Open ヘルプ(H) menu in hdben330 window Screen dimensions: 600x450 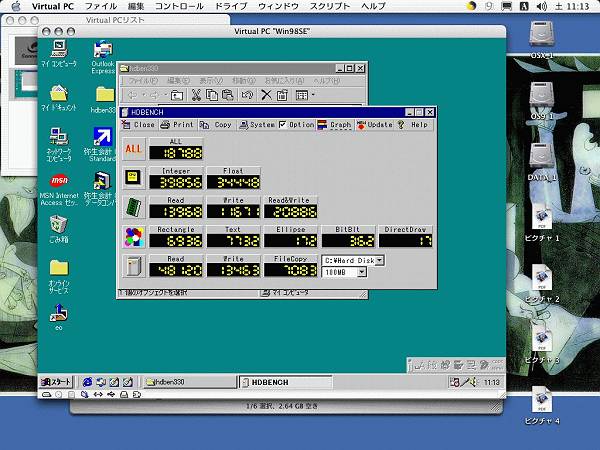click(x=326, y=81)
